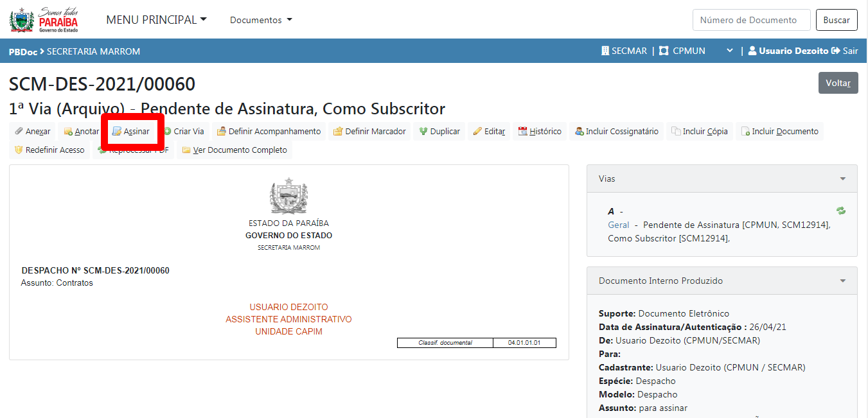Click the Sair logout link
Image resolution: width=868 pixels, height=418 pixels.
tap(845, 51)
